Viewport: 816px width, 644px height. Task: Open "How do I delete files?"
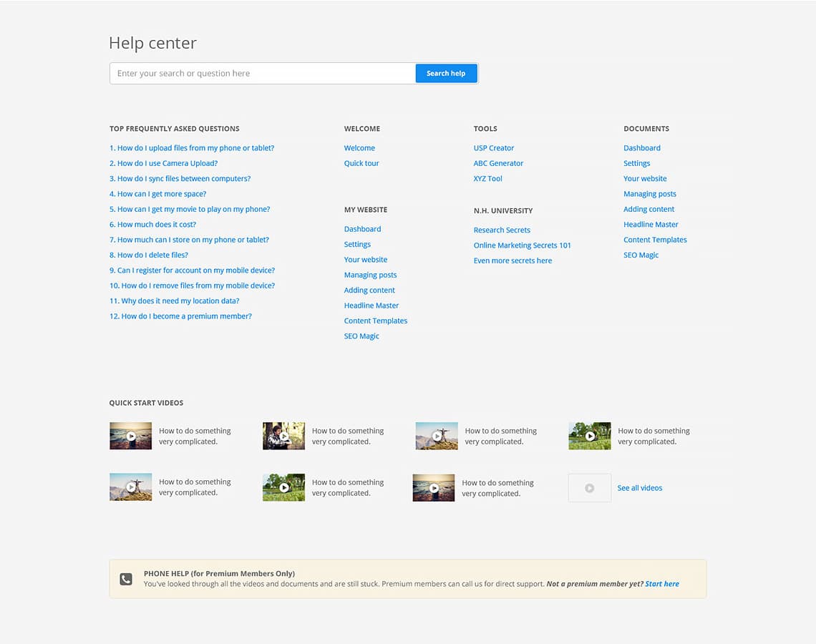[x=149, y=255]
